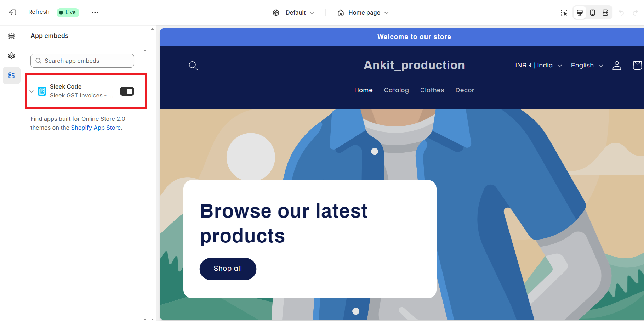The height and width of the screenshot is (321, 644).
Task: Click the inspector selection tool icon
Action: [564, 13]
